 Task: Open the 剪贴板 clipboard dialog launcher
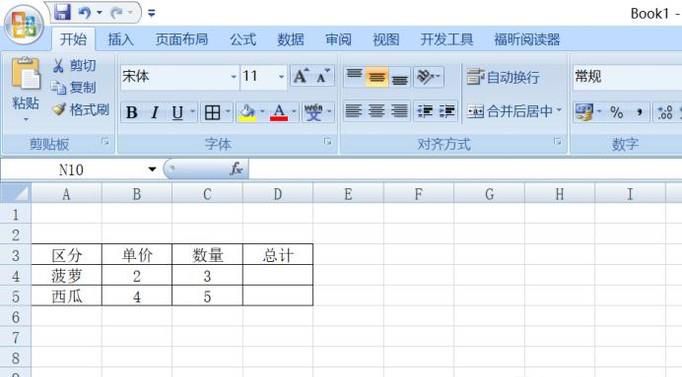(x=105, y=141)
